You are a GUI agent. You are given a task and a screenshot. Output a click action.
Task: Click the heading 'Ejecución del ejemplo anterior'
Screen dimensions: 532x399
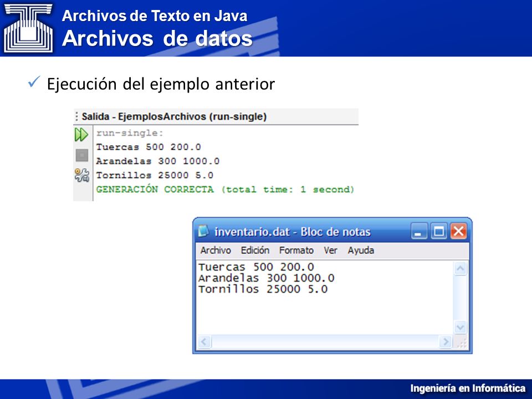[x=161, y=84]
